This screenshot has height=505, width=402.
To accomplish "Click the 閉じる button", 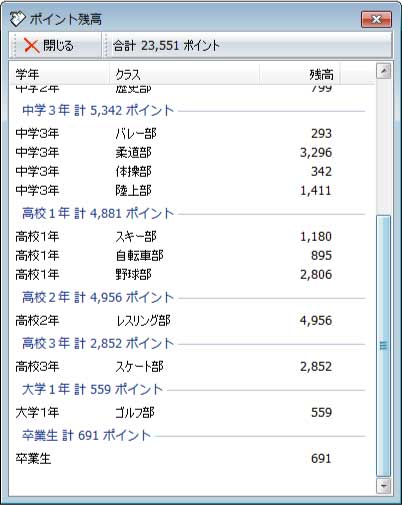I will coord(48,46).
